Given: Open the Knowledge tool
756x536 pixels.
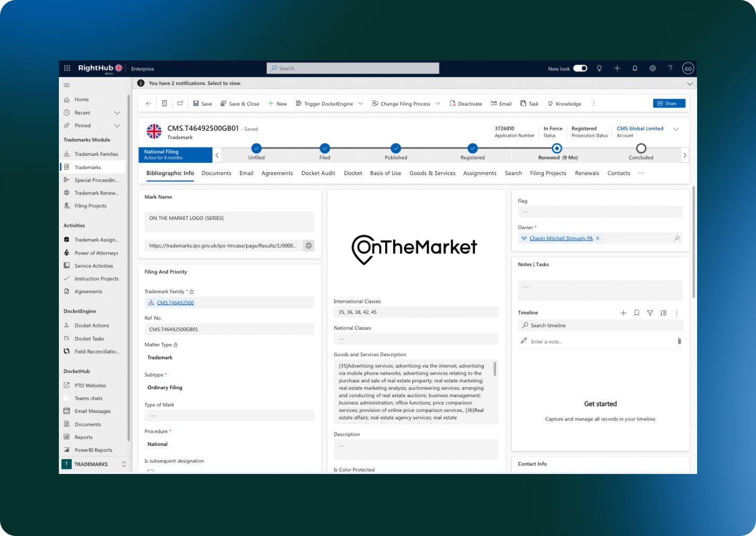Looking at the screenshot, I should [564, 103].
